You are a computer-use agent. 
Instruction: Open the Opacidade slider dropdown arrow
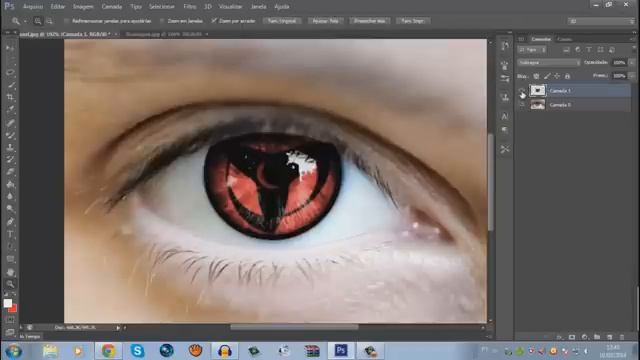tap(632, 62)
